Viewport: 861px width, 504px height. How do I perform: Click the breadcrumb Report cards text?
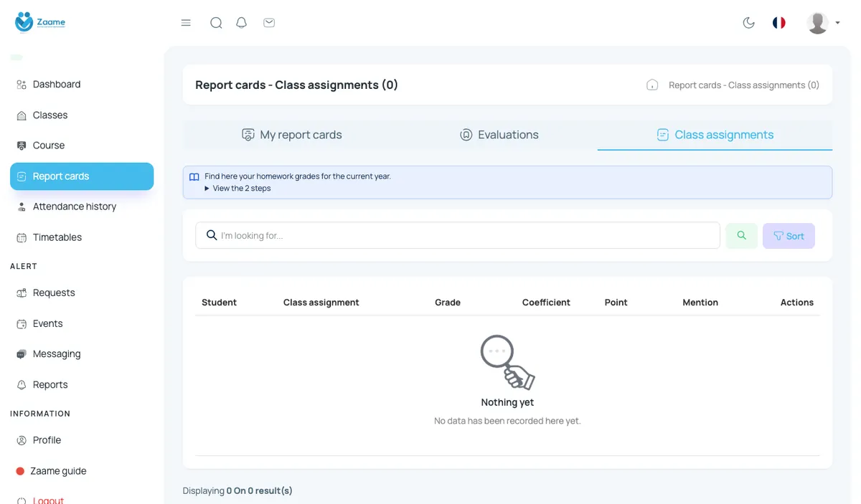[x=744, y=85]
